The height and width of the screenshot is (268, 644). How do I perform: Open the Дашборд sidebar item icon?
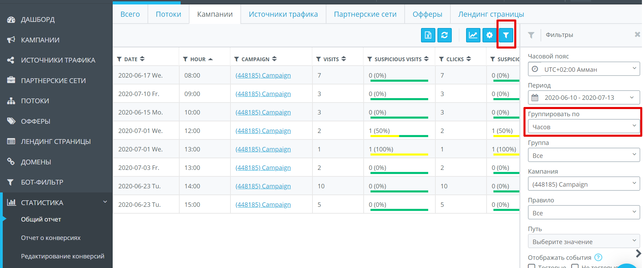11,20
